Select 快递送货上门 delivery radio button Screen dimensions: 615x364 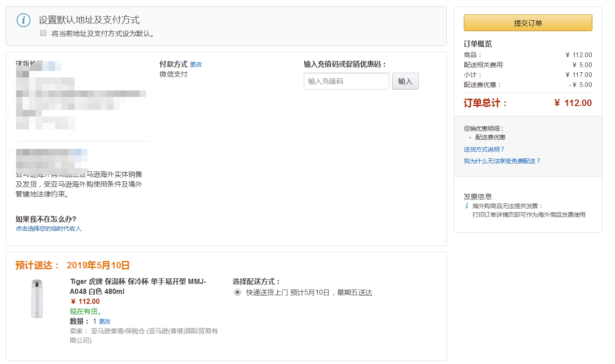pyautogui.click(x=238, y=292)
